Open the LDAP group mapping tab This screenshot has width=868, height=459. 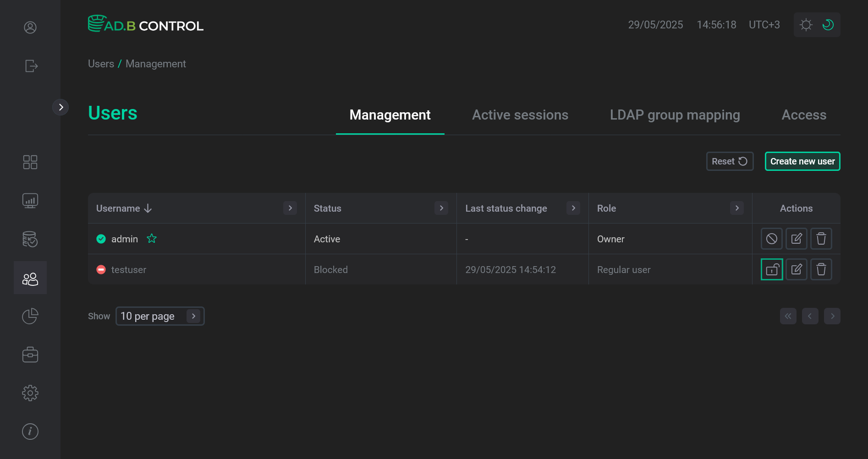pos(675,115)
